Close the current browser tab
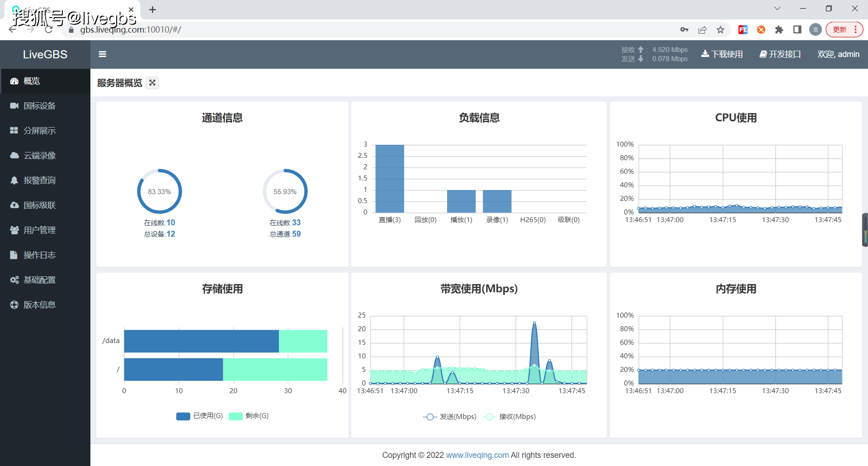Screen dimensions: 868x466 tap(131, 10)
